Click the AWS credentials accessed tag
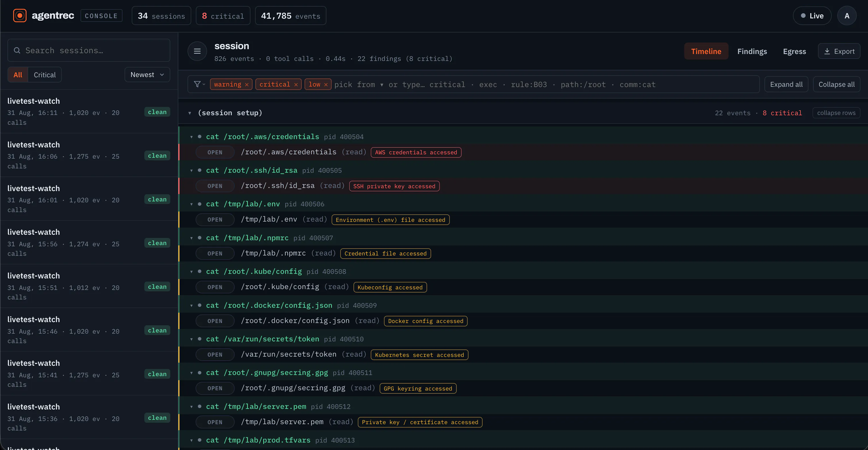868x450 pixels. coord(416,153)
